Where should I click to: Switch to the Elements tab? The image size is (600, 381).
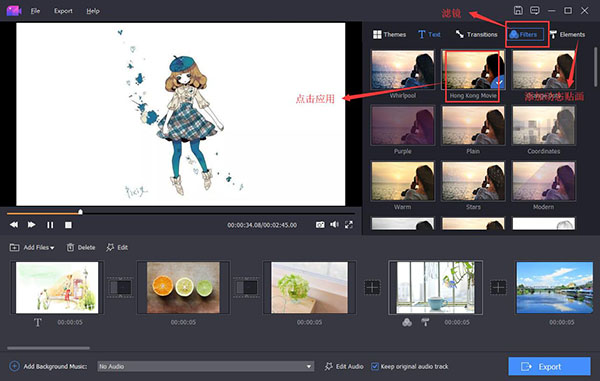(x=567, y=34)
